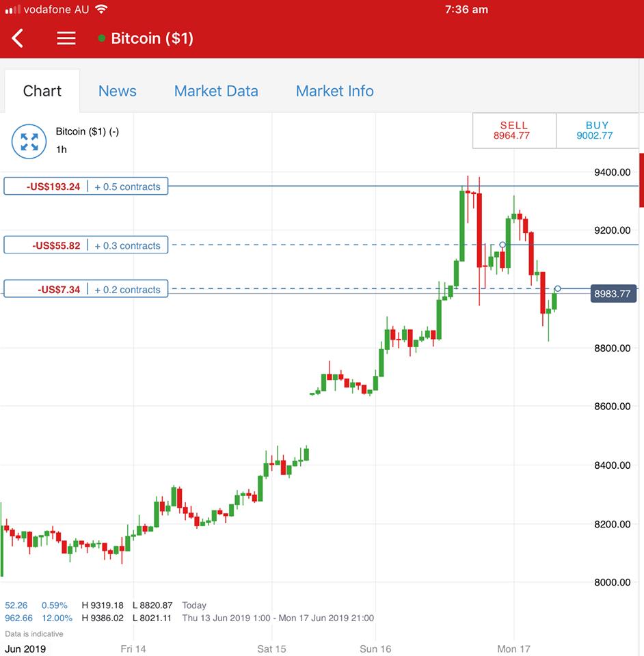Screen dimensions: 644x656
Task: Tap the Bitcoin ($1) header title
Action: pyautogui.click(x=152, y=38)
